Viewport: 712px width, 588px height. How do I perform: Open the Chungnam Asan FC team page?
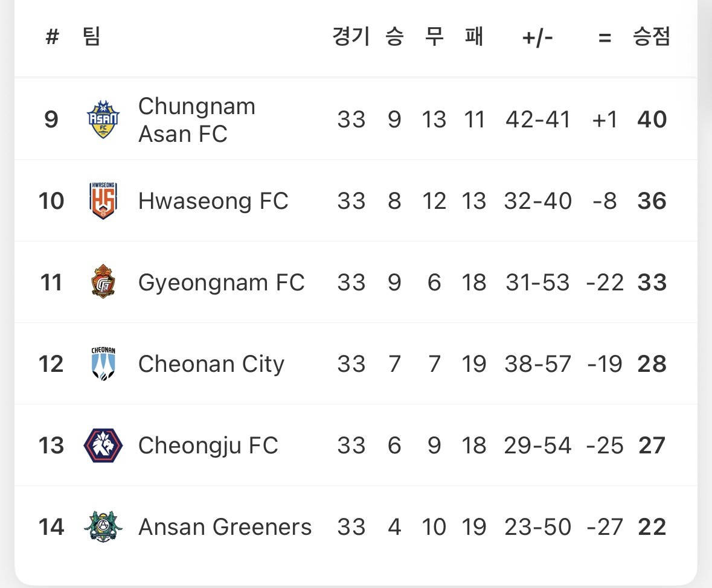[x=197, y=120]
